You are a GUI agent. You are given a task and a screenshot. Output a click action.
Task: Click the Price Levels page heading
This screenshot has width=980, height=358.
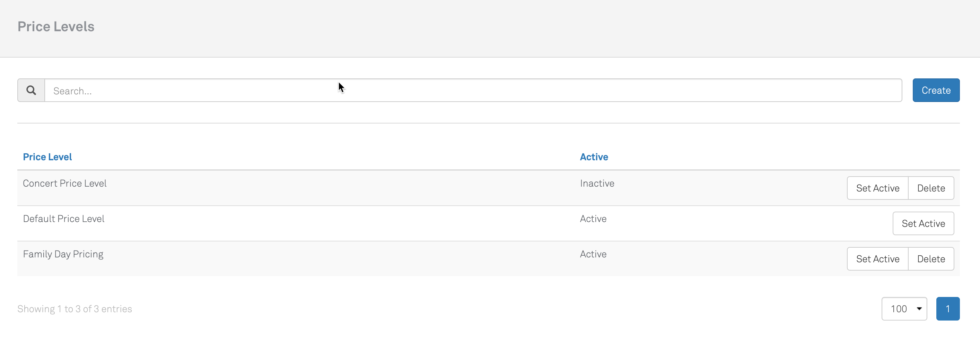click(56, 27)
